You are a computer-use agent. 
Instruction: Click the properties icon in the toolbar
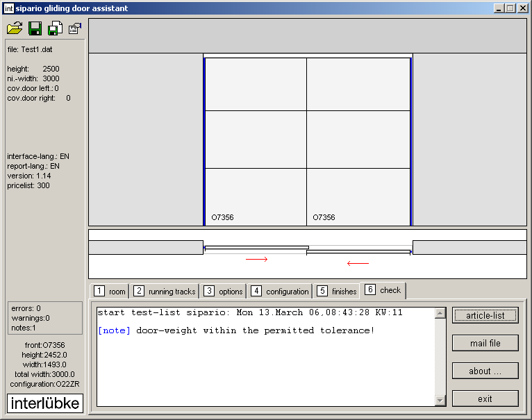pyautogui.click(x=75, y=28)
